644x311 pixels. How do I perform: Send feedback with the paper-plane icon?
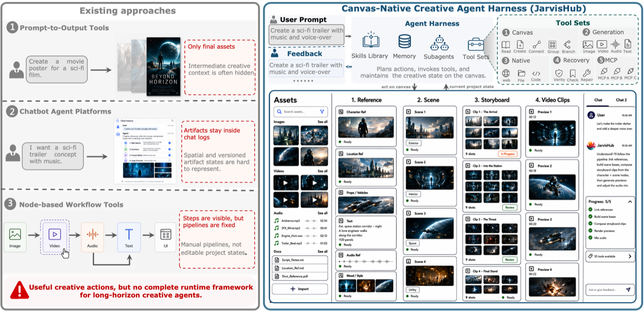628,290
